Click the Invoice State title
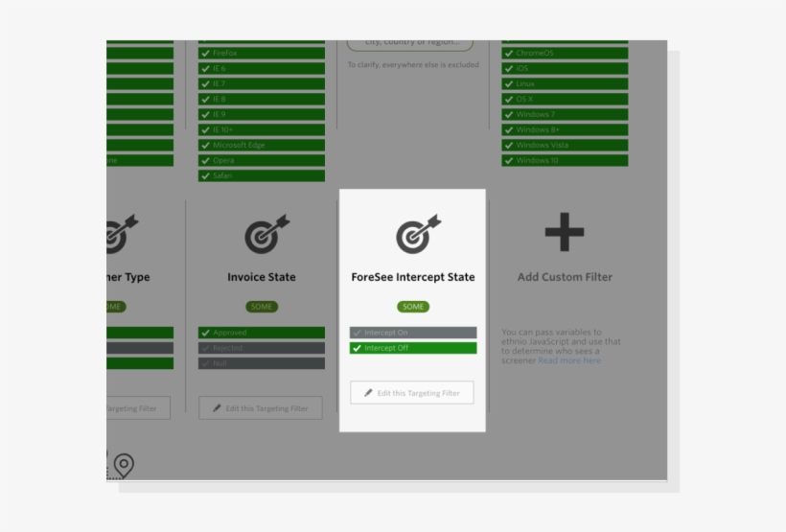Screen dimensions: 786x532 (x=262, y=277)
